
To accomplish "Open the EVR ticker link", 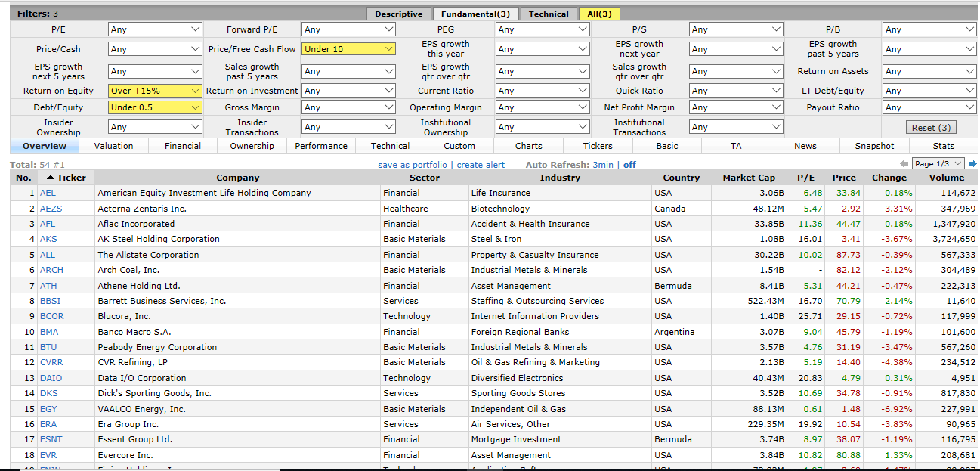I will click(48, 455).
